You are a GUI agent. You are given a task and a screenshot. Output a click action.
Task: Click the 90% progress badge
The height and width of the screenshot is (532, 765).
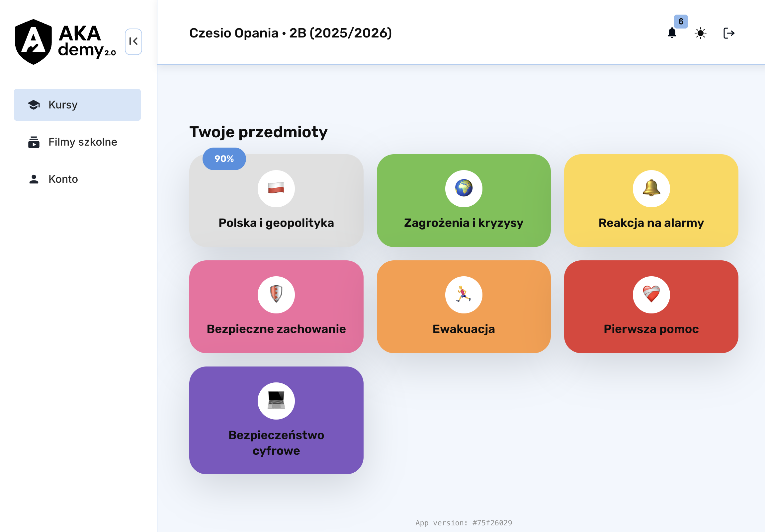coord(224,159)
